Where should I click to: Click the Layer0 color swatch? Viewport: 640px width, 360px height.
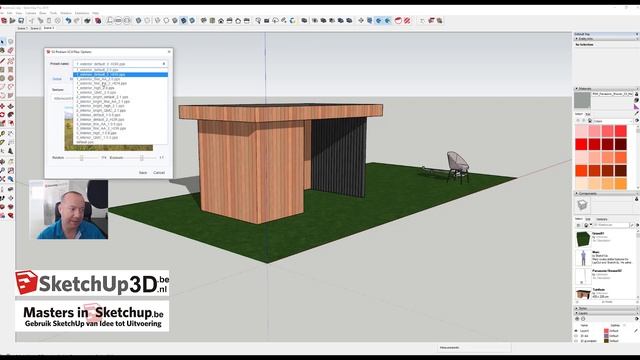tap(606, 331)
